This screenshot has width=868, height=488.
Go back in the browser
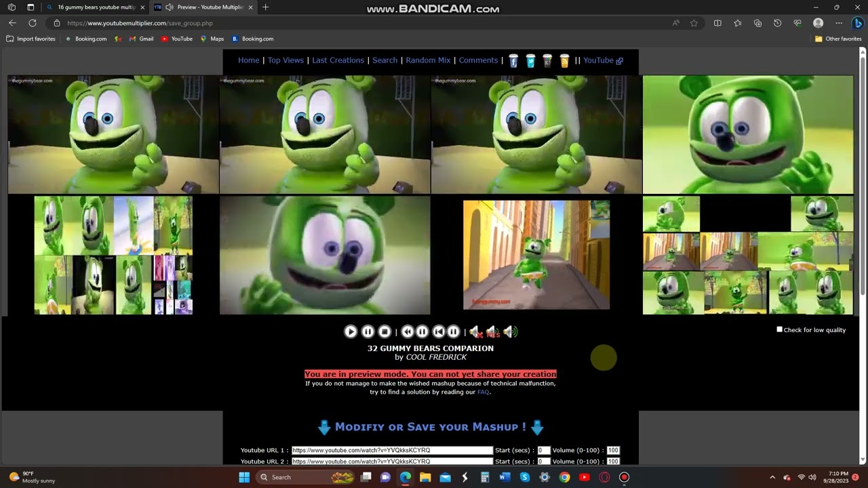coord(12,23)
